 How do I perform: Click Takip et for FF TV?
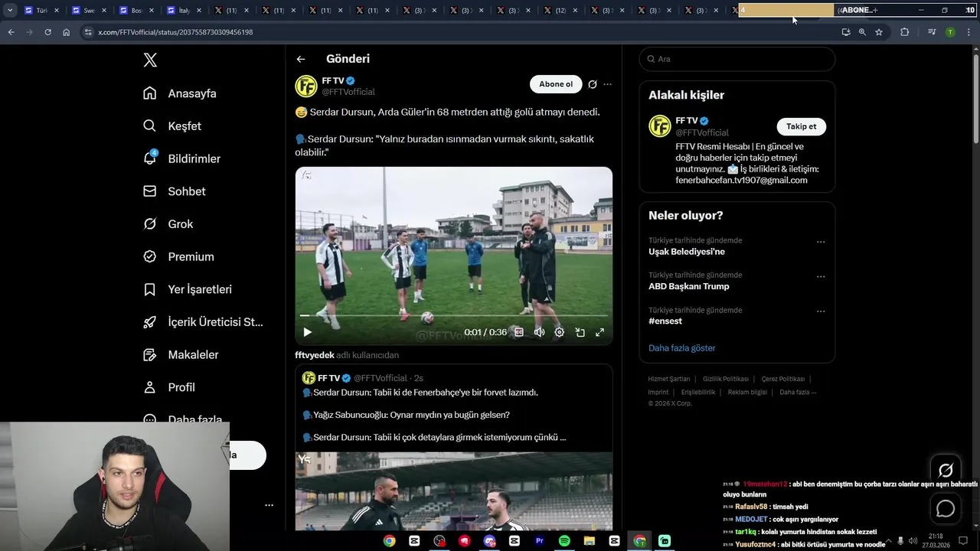click(x=801, y=126)
